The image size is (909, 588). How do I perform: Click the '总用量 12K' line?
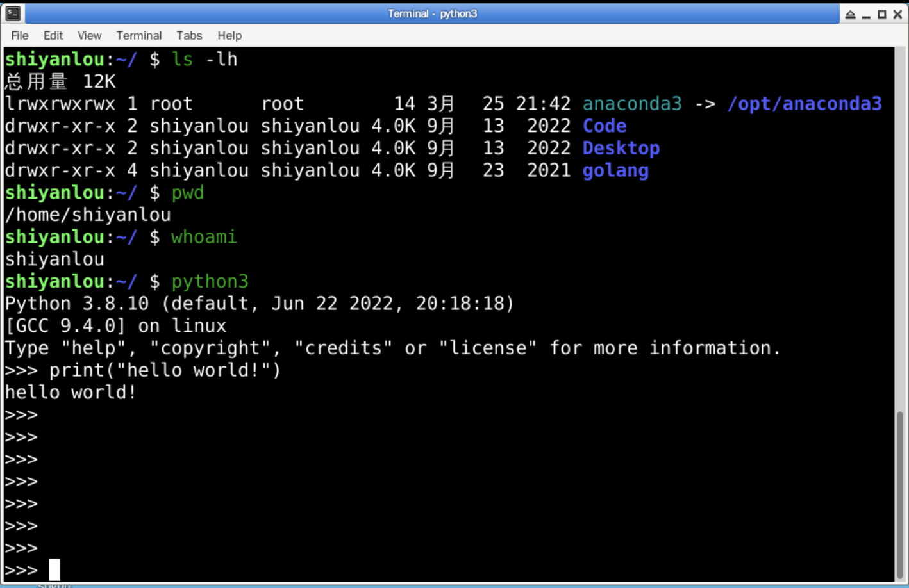(x=60, y=81)
